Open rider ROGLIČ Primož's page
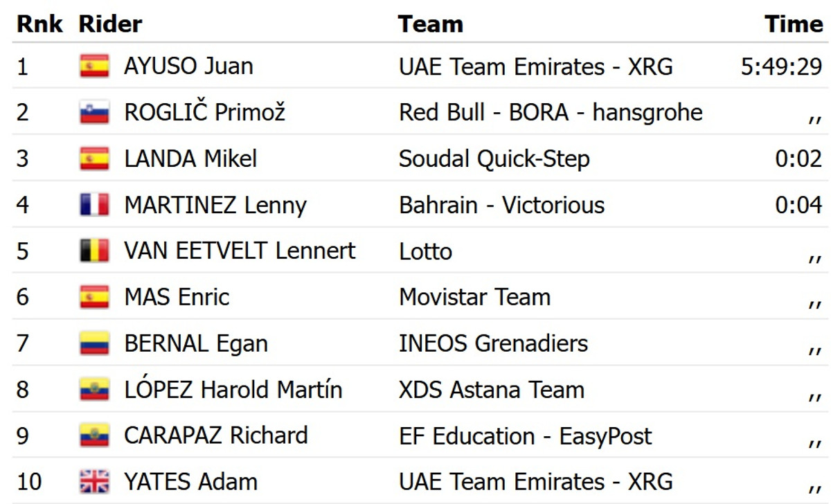The image size is (831, 504). pos(204,112)
